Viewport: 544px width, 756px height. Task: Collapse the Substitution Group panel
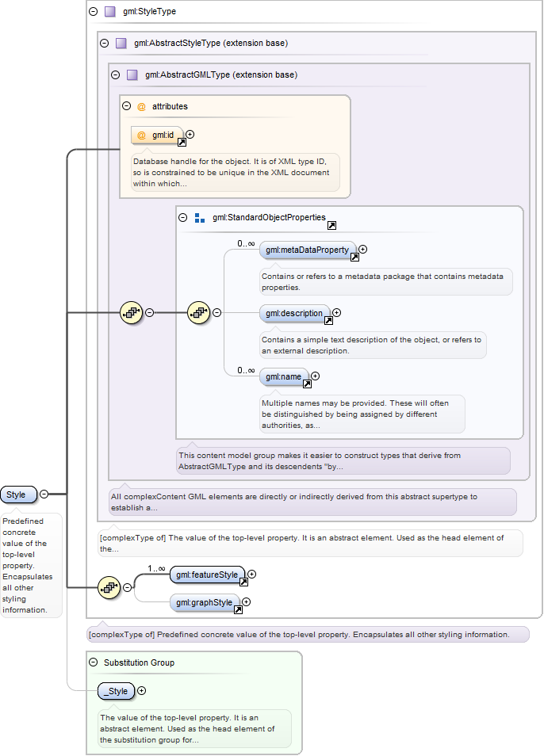[x=94, y=662]
